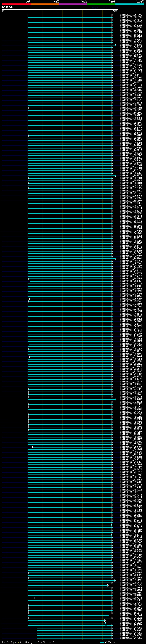This screenshot has width=146, height=644.
Task: Click the BB925441 query name label
Action: pyautogui.click(x=8, y=7)
